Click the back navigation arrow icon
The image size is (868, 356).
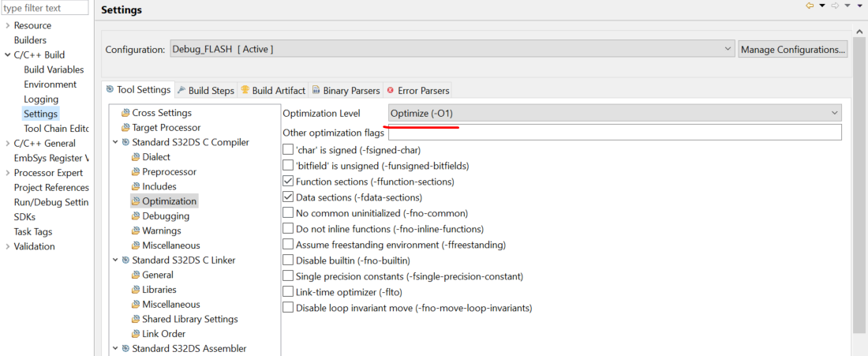(x=809, y=6)
